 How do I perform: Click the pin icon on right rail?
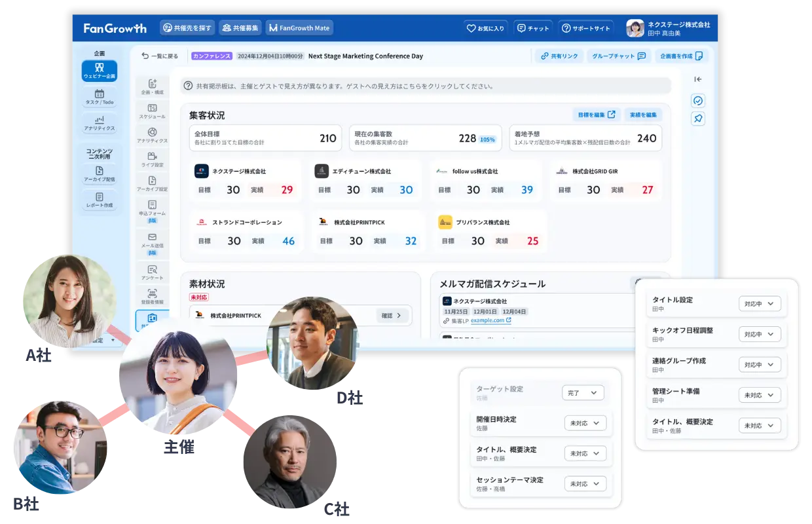(698, 119)
